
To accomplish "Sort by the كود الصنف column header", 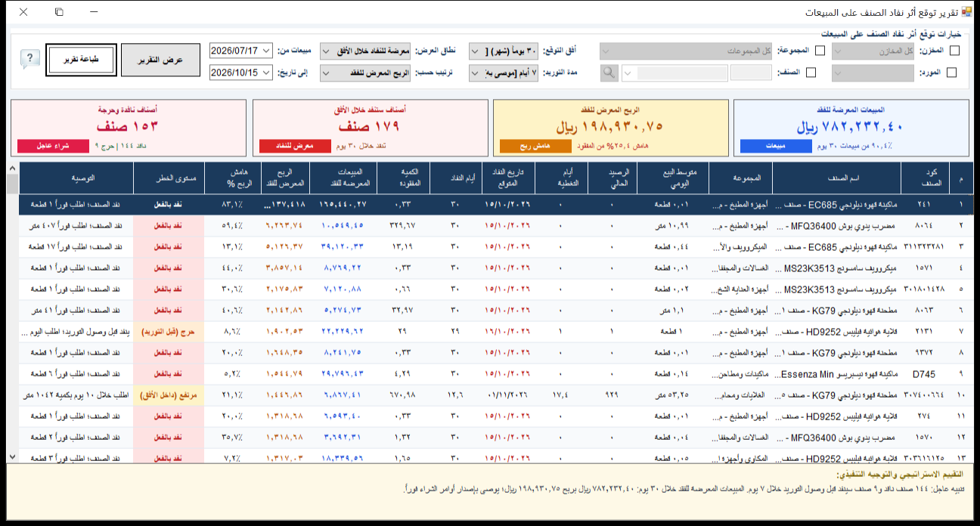I will (924, 178).
